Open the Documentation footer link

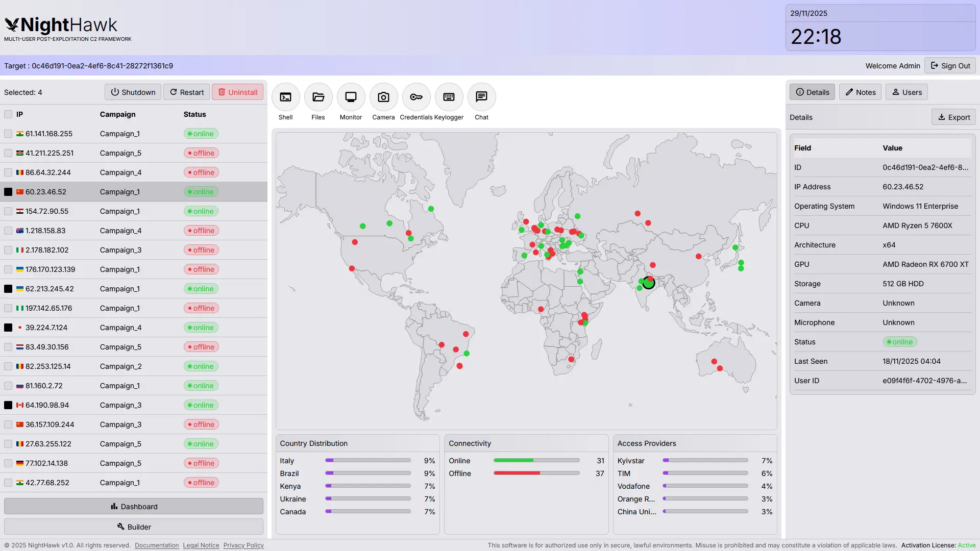[157, 545]
